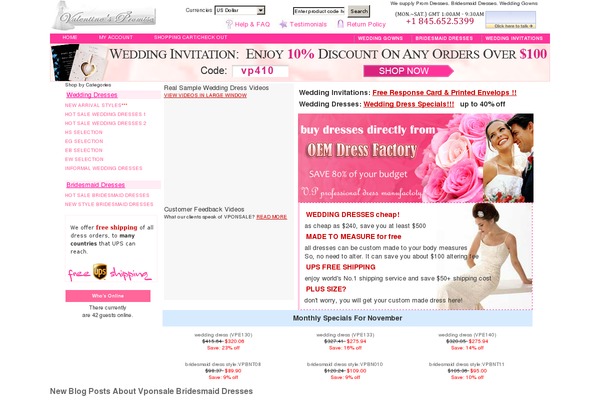Viewport: 600px width, 400px height.
Task: Click 'UPS FREE SHIPPING' promo heading
Action: pos(341,267)
